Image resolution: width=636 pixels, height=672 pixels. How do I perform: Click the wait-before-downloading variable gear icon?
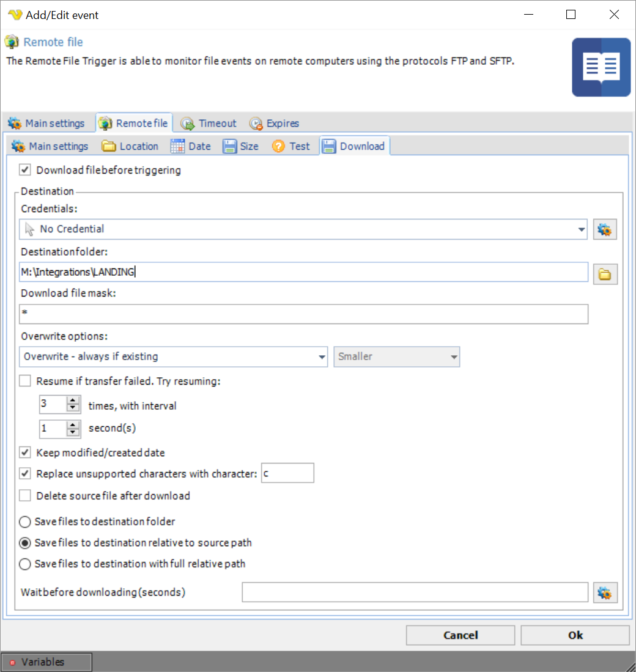pos(605,593)
